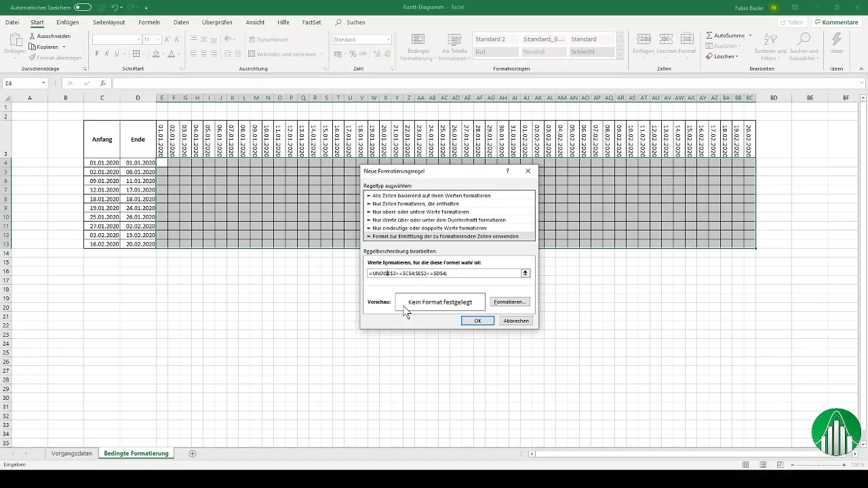Click the Ausschneiden scissors icon

33,36
